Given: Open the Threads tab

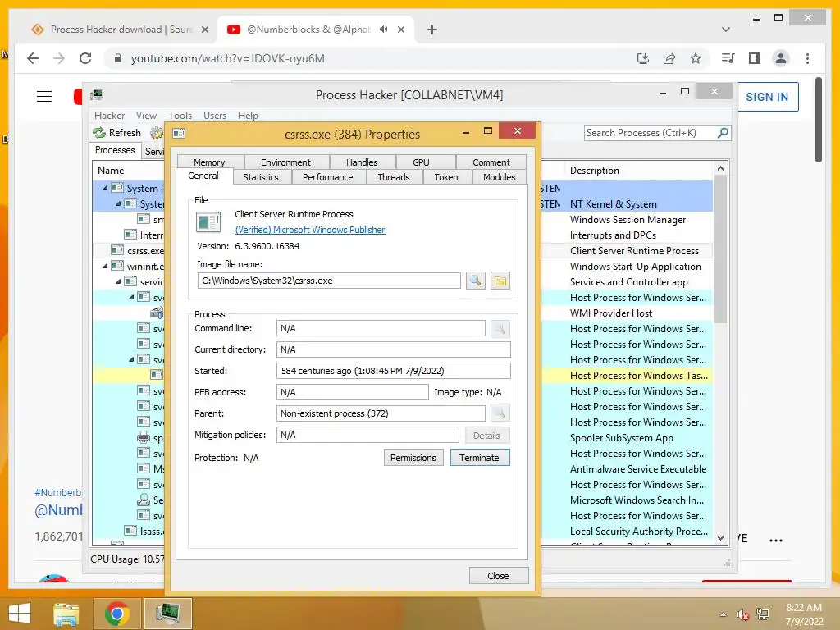Looking at the screenshot, I should coord(394,177).
